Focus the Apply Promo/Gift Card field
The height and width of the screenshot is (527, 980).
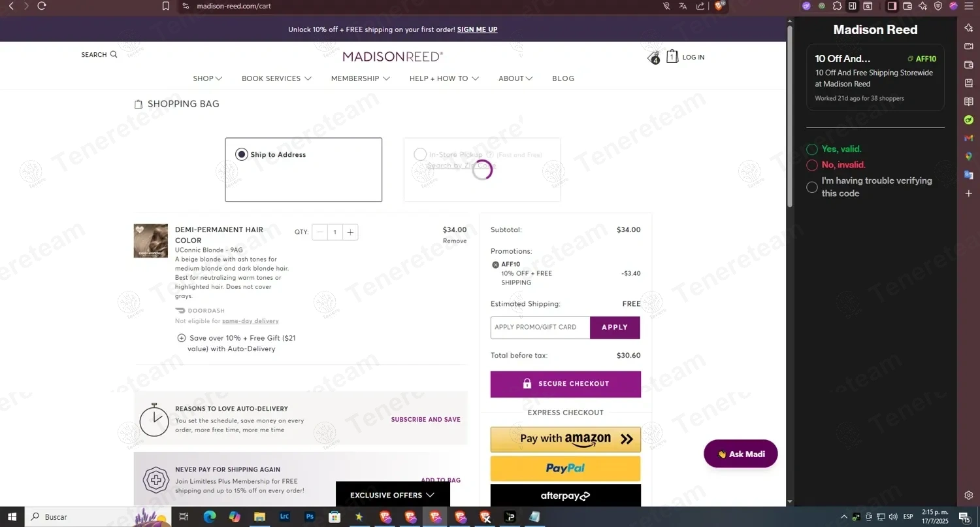coord(540,328)
